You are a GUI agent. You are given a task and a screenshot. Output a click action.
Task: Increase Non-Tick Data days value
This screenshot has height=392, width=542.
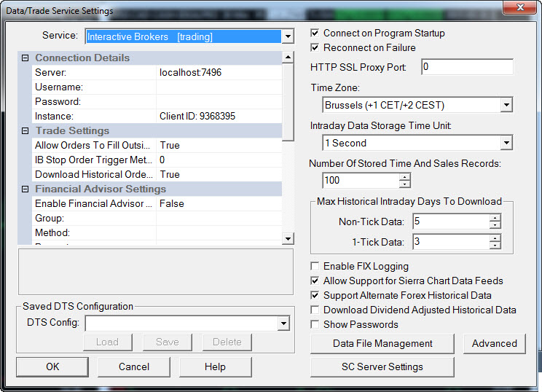[x=495, y=218]
